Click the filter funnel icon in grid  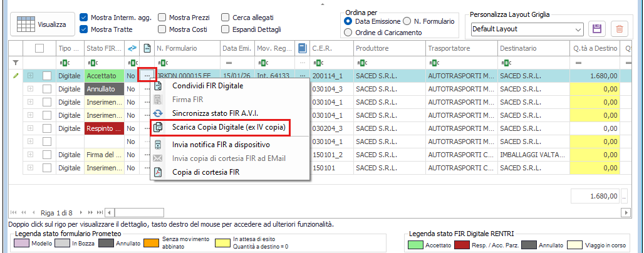pos(16,63)
